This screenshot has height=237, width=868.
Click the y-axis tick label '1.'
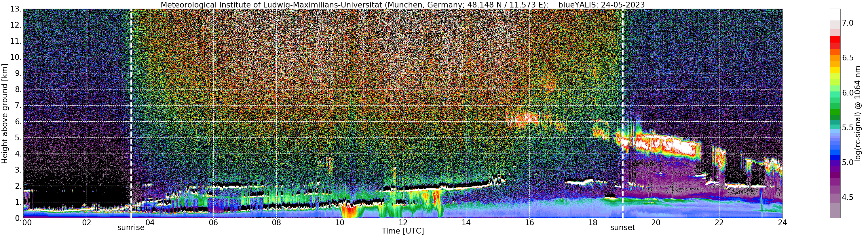tap(18, 202)
